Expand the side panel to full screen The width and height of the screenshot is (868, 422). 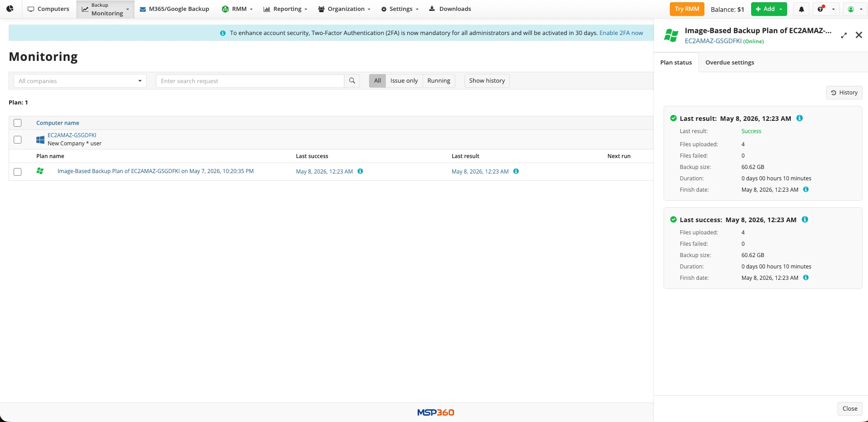coord(844,35)
